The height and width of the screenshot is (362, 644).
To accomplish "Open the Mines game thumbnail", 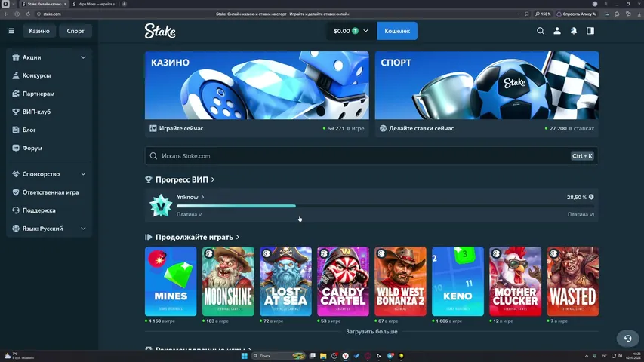I will click(171, 281).
